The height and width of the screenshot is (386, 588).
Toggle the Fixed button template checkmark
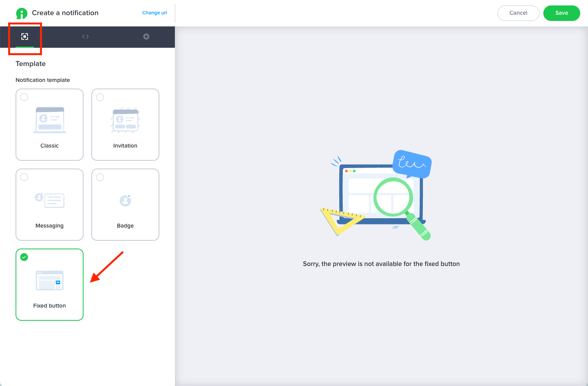click(x=24, y=257)
